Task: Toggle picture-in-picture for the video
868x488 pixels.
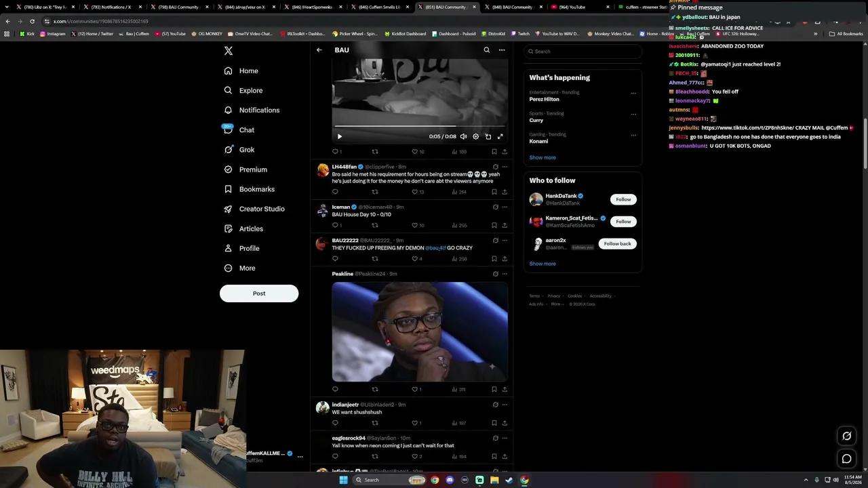Action: pos(488,136)
